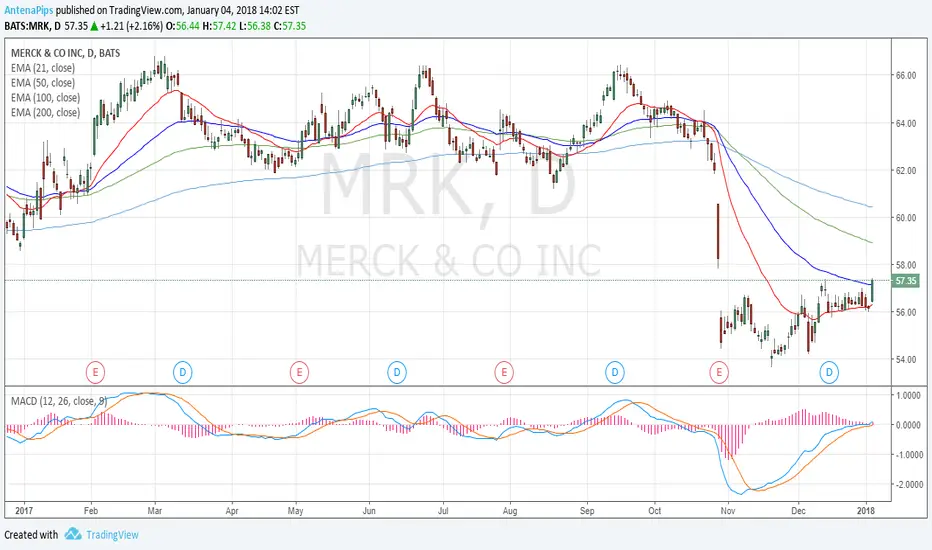The image size is (932, 550).
Task: Click the 57.35 current price tag
Action: [x=906, y=281]
